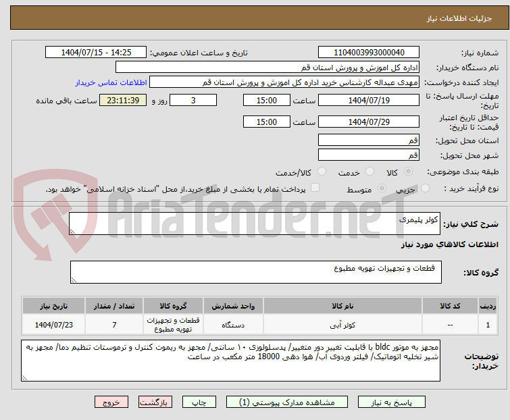
Task: Click the پاسخ به نیاز button
Action: coord(391,402)
